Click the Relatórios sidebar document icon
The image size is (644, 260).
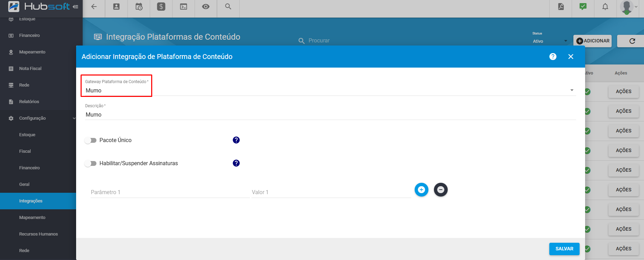[11, 102]
